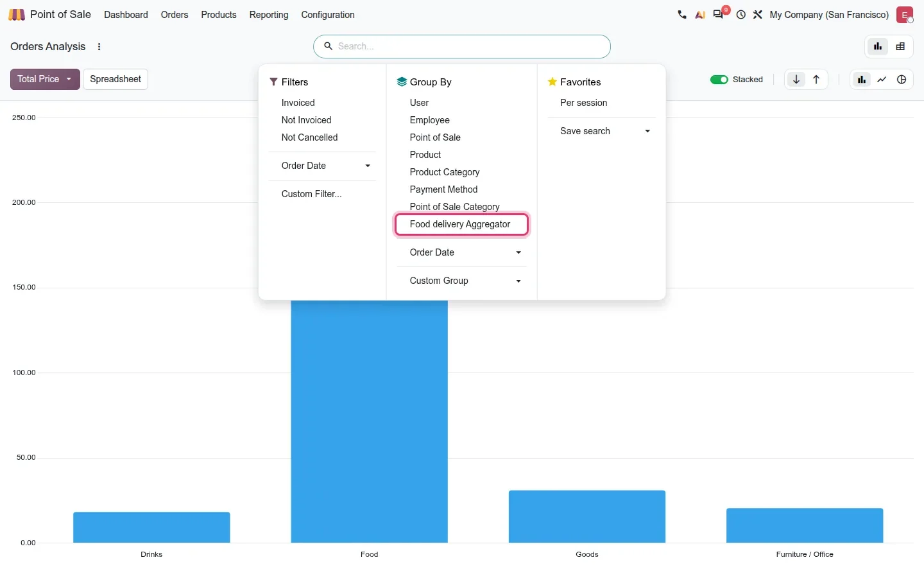Select the pie chart type
Viewport: 924px width, 578px height.
902,80
